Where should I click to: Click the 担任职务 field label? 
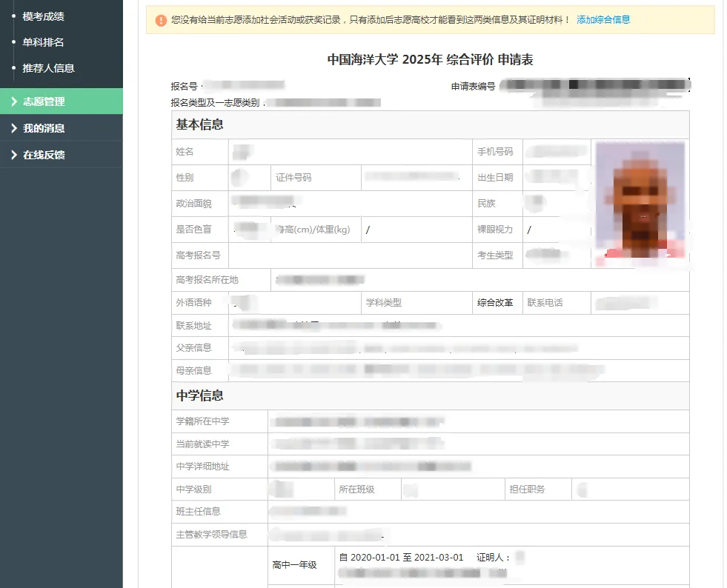click(527, 490)
